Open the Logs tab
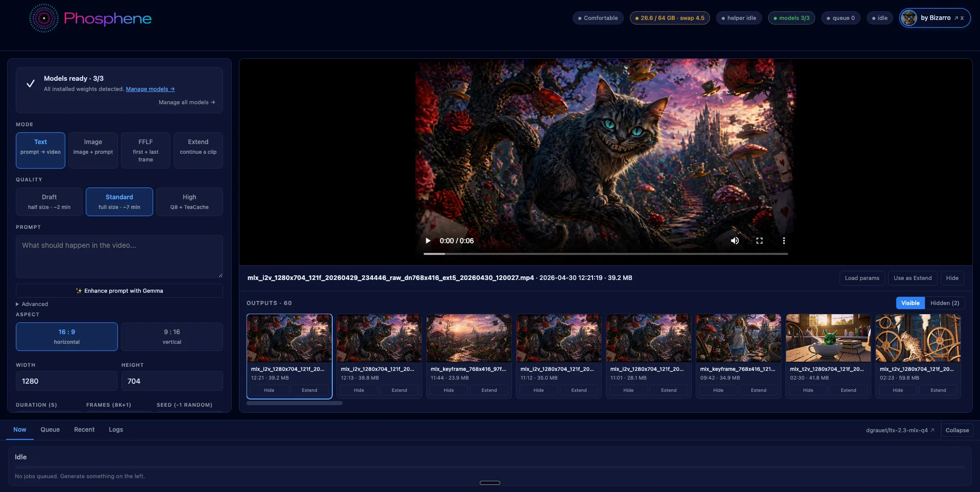 pyautogui.click(x=116, y=430)
